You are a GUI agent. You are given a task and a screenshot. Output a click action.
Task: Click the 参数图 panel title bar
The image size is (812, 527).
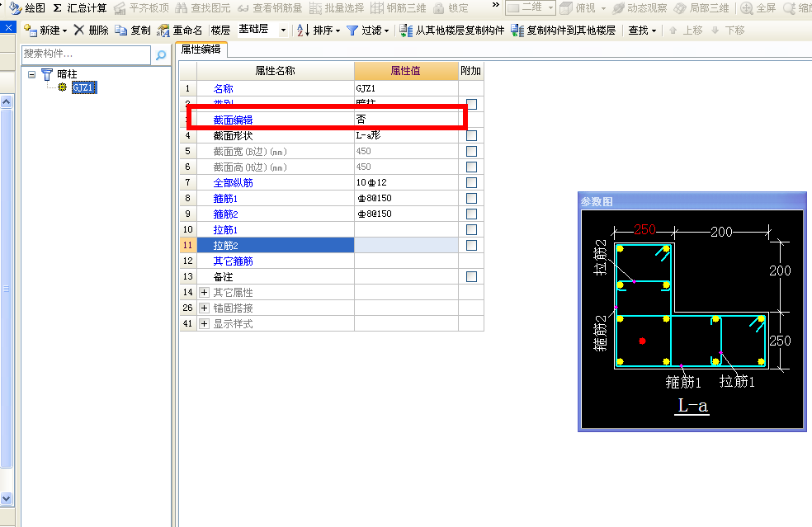[x=692, y=201]
